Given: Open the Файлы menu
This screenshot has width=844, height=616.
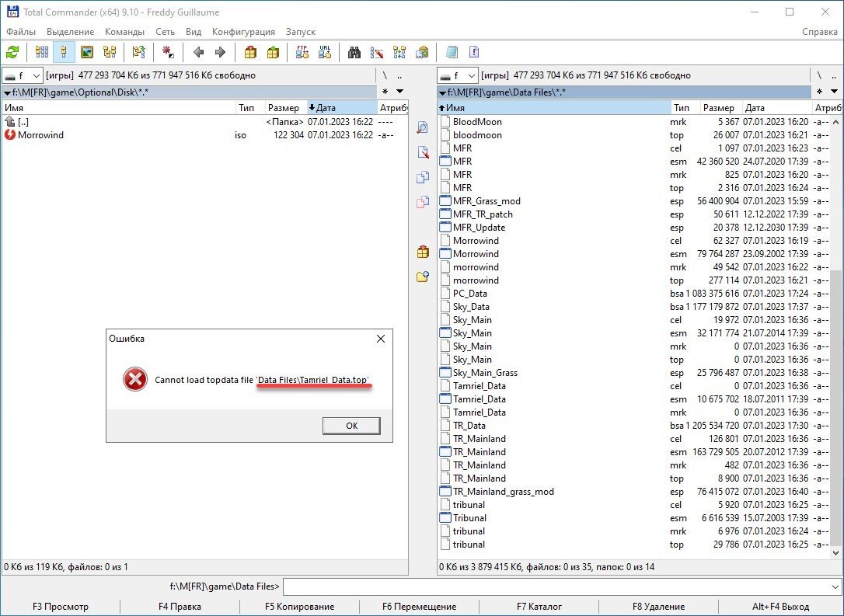Looking at the screenshot, I should [21, 32].
